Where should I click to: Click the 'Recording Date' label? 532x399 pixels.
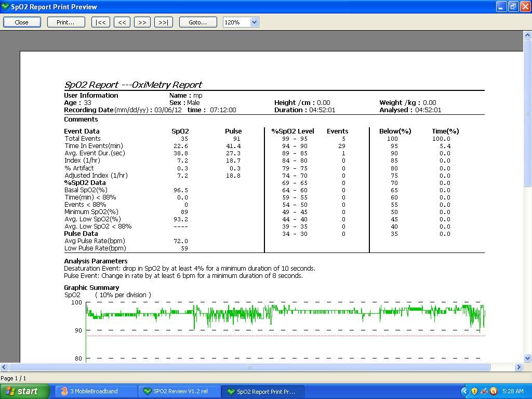88,110
